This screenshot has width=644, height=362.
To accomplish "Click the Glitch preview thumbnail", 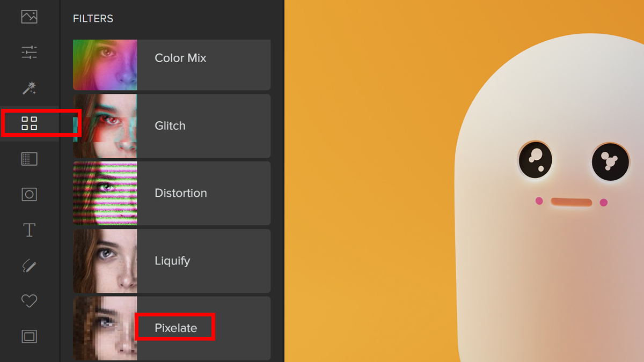I will [x=105, y=126].
